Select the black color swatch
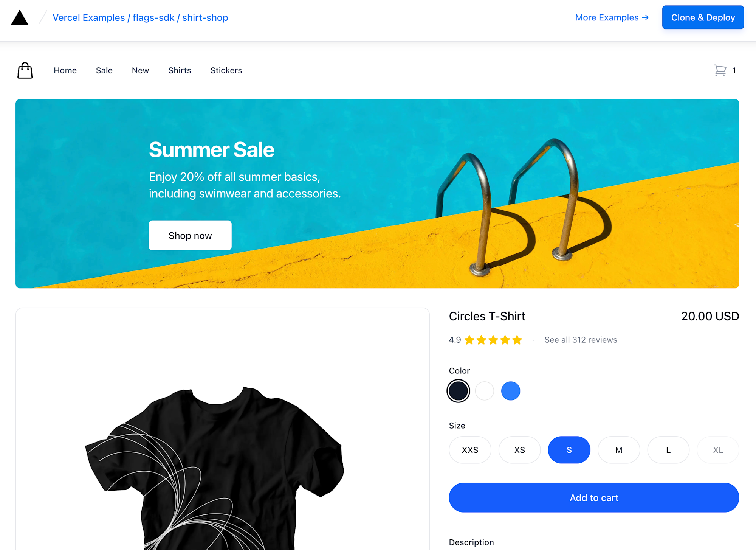756x550 pixels. click(x=458, y=391)
